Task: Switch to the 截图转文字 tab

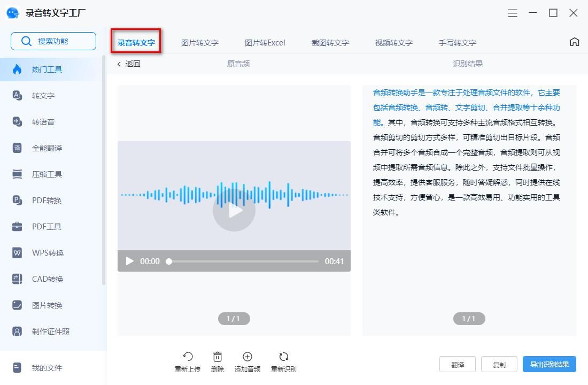Action: coord(330,43)
